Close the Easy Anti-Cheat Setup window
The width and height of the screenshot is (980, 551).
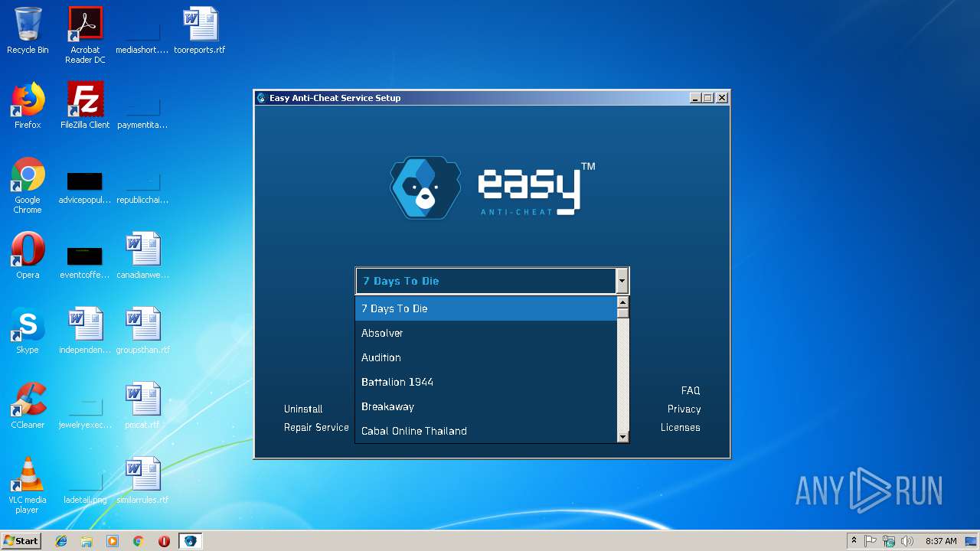click(721, 98)
